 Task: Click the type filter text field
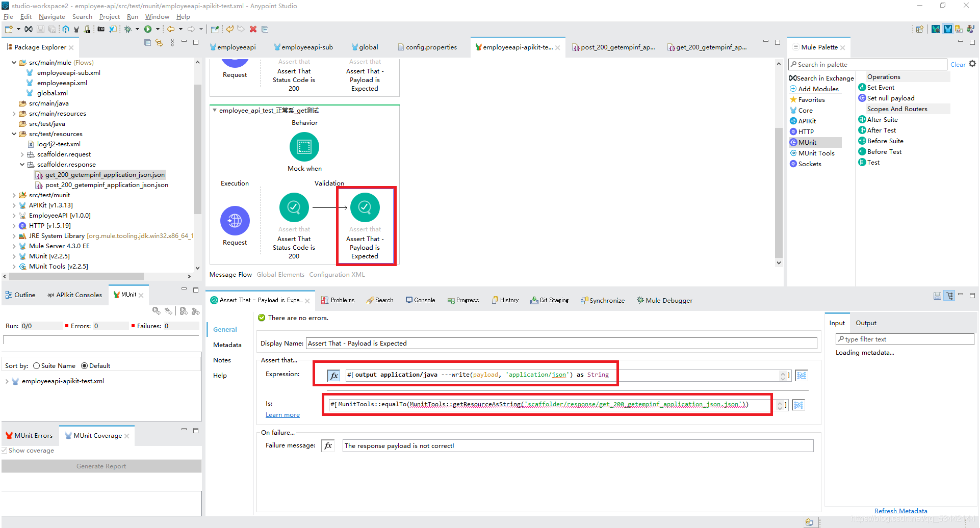click(x=905, y=339)
